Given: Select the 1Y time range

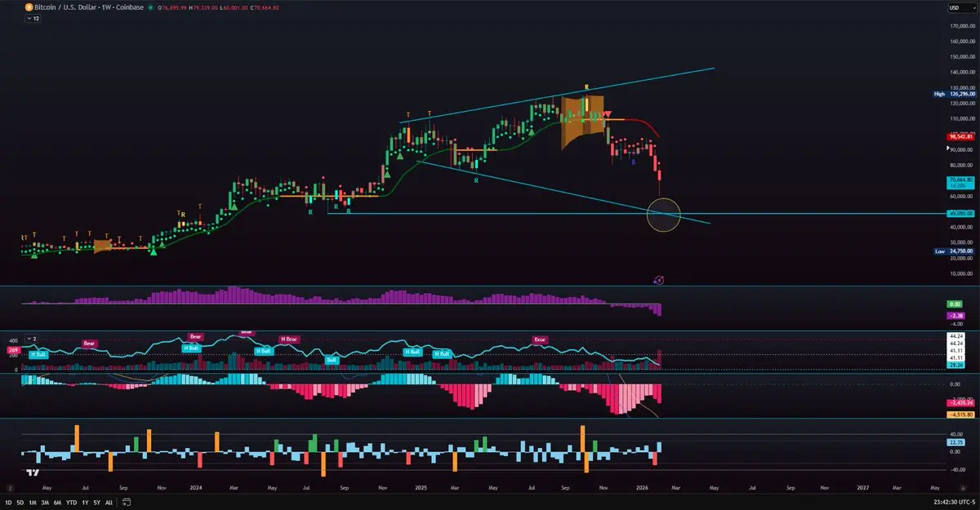Looking at the screenshot, I should click(85, 503).
